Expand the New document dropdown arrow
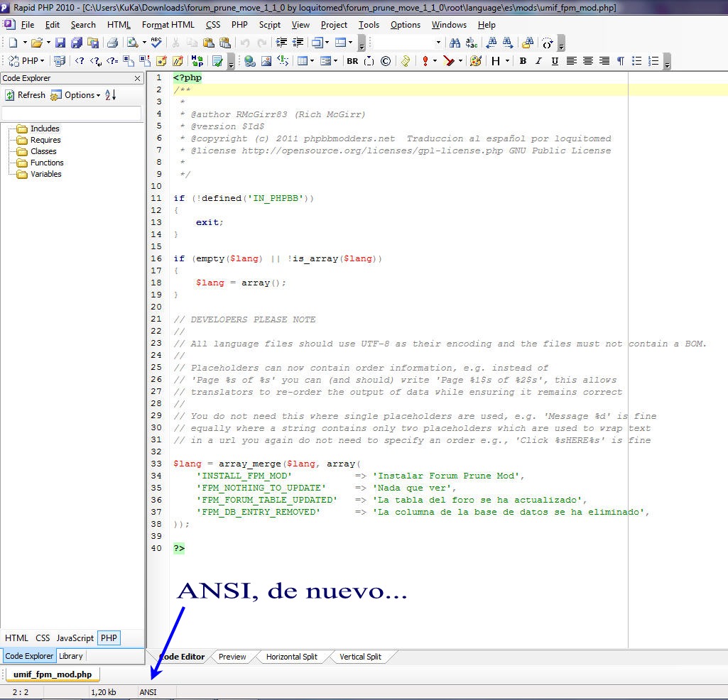This screenshot has height=700, width=728. click(x=25, y=43)
